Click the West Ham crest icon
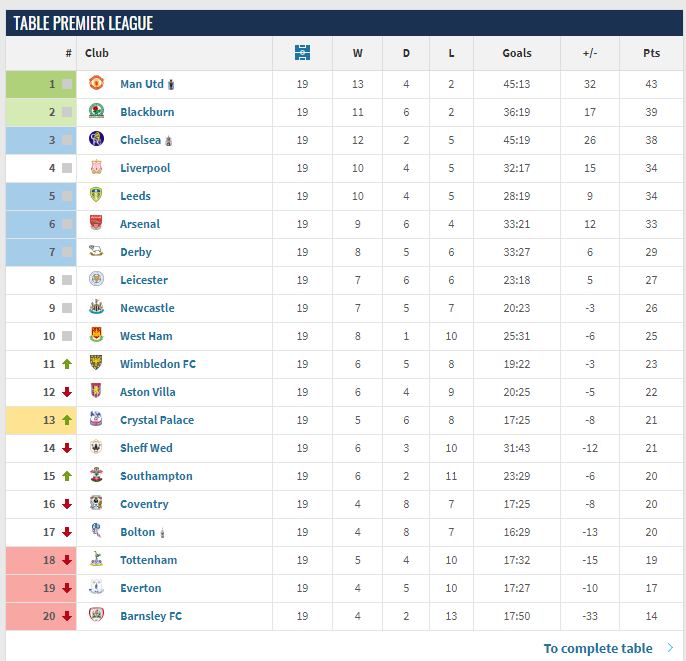Image resolution: width=686 pixels, height=661 pixels. coord(96,335)
